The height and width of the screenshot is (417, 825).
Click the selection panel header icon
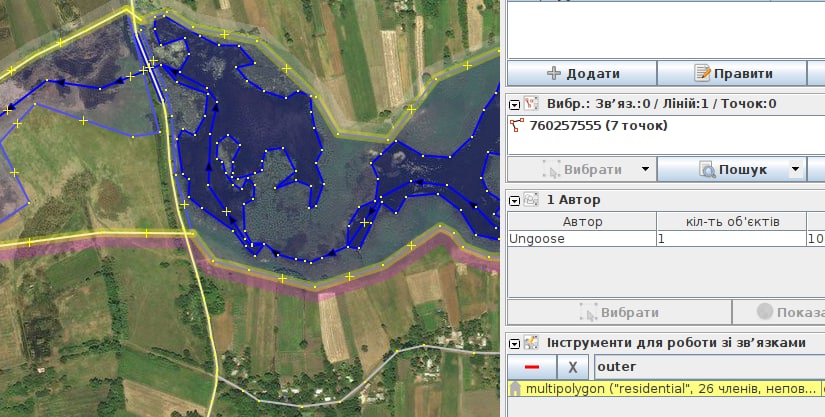(531, 104)
